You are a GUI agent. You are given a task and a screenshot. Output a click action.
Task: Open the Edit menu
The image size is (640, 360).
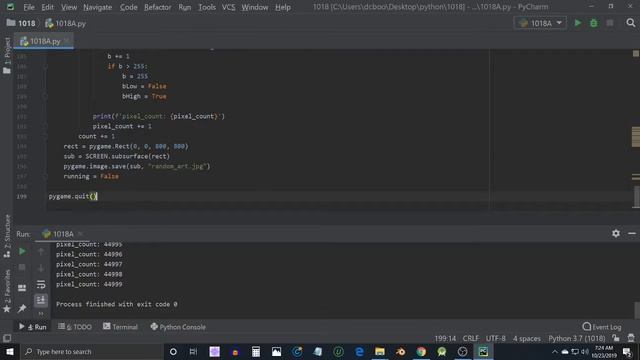pyautogui.click(x=47, y=7)
